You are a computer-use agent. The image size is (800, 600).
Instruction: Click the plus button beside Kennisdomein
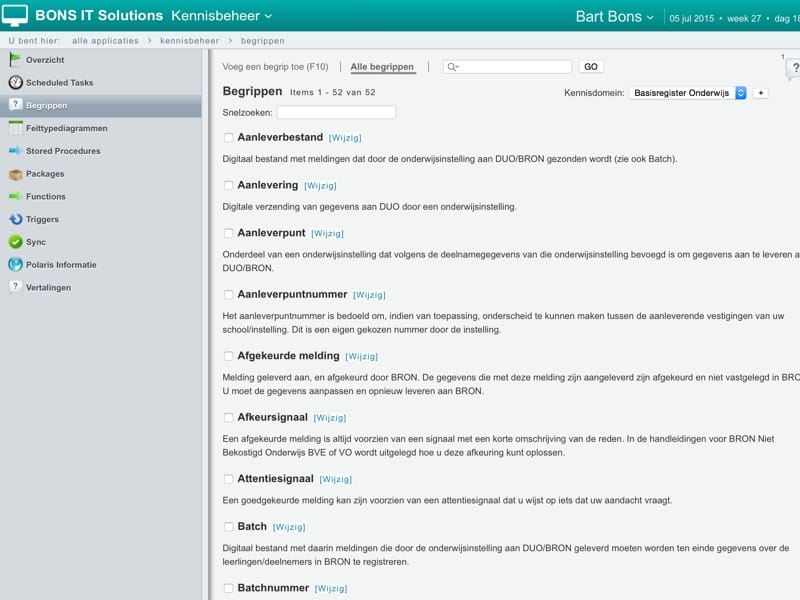[760, 93]
